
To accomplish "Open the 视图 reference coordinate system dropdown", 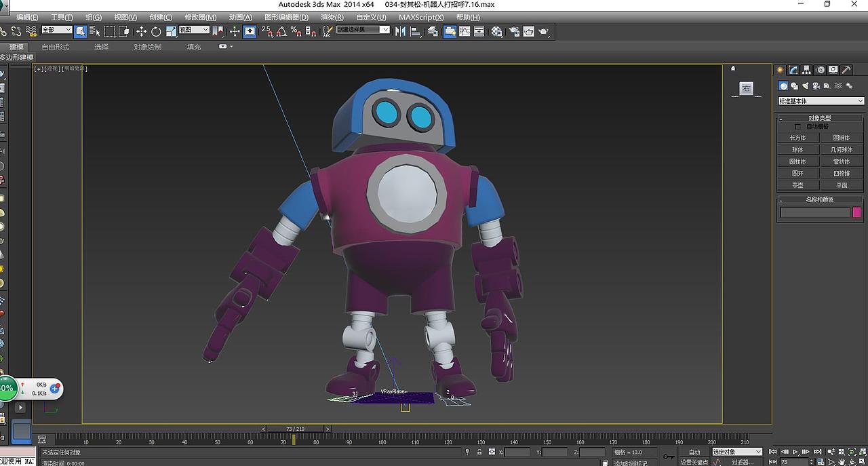I will (194, 30).
